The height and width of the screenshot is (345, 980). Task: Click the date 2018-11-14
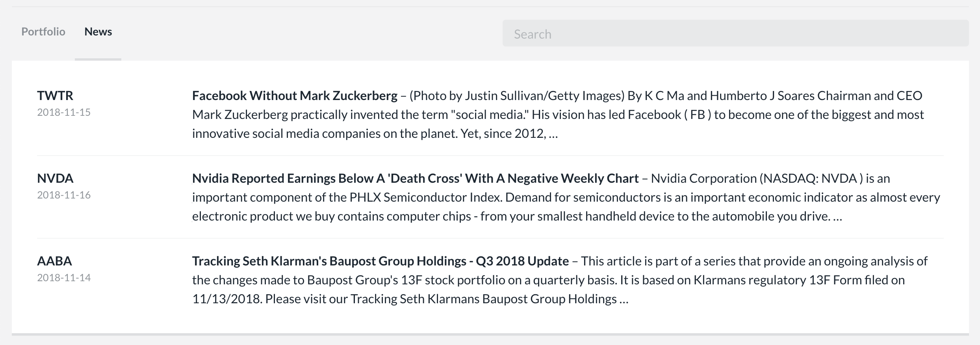[x=64, y=278]
